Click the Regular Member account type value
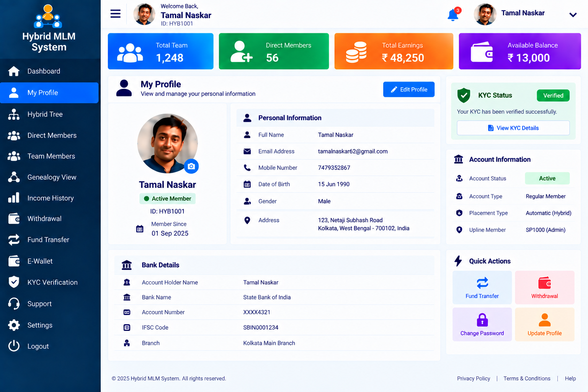Viewport: 588px width, 392px height. pos(546,196)
